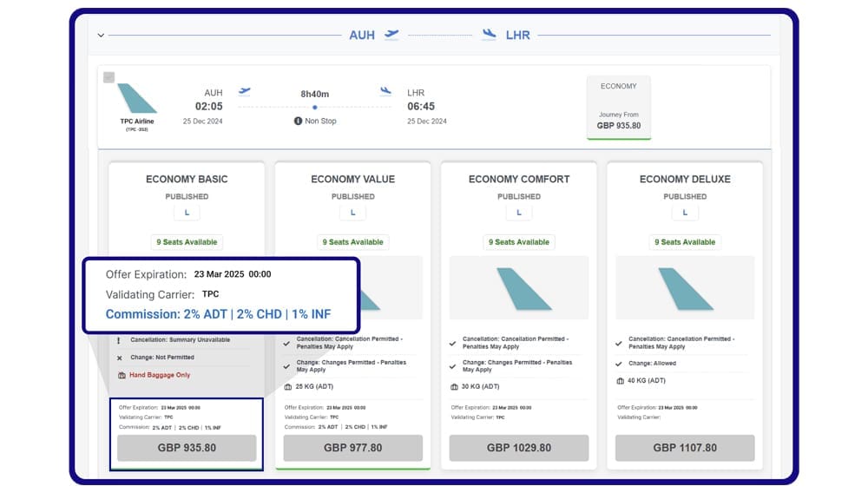Choose the GBP 977.80 Economy Value fare
Viewport: 868px width, 493px height.
point(352,448)
